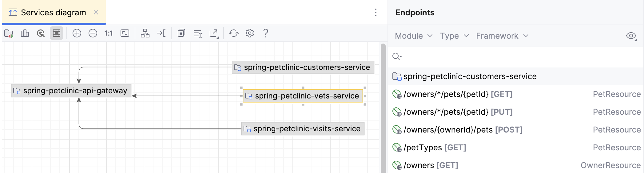Expand the Module filter dropdown
Image resolution: width=644 pixels, height=173 pixels.
pyautogui.click(x=414, y=36)
